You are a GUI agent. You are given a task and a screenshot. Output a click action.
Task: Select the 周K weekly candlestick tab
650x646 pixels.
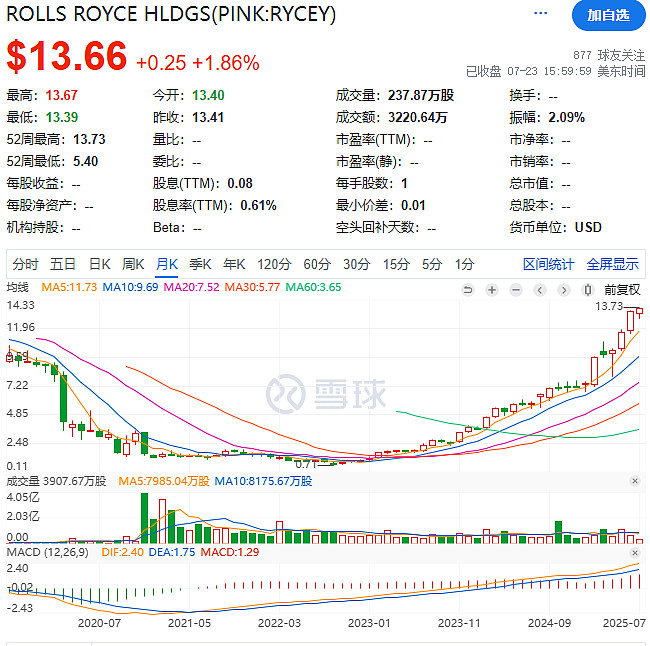(x=133, y=264)
